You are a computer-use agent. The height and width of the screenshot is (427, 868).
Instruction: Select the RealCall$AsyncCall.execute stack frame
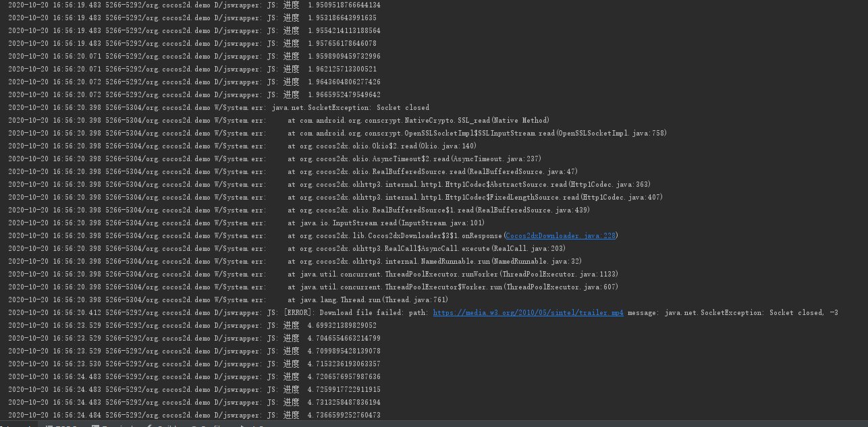click(x=427, y=249)
